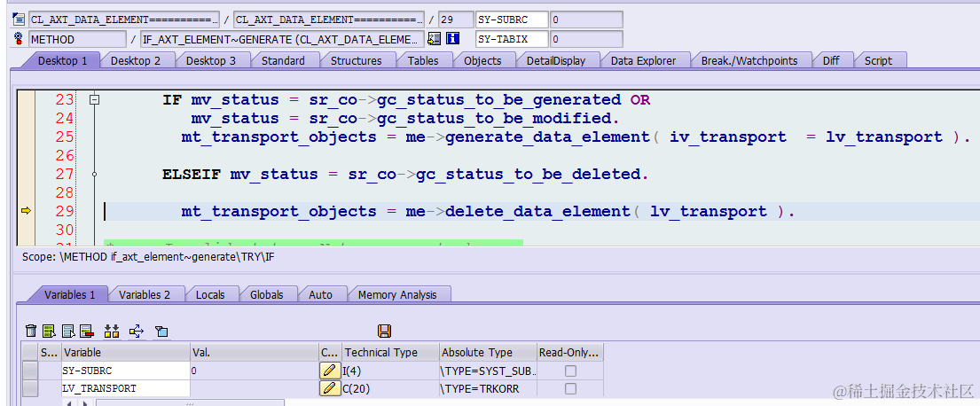Viewport: 980px width, 406px height.
Task: Open the Break./Watchpoints tab
Action: (749, 60)
